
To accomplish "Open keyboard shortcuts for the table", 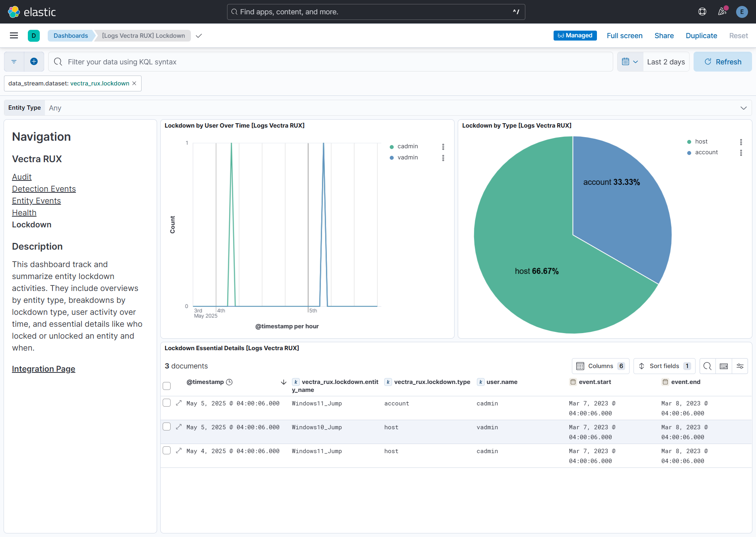I will (x=724, y=366).
